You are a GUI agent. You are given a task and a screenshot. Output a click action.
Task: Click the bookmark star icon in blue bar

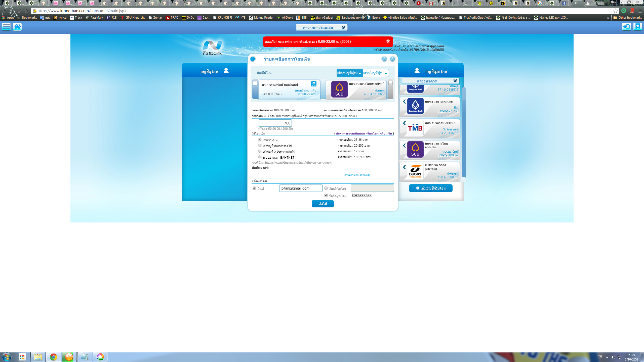click(x=637, y=27)
